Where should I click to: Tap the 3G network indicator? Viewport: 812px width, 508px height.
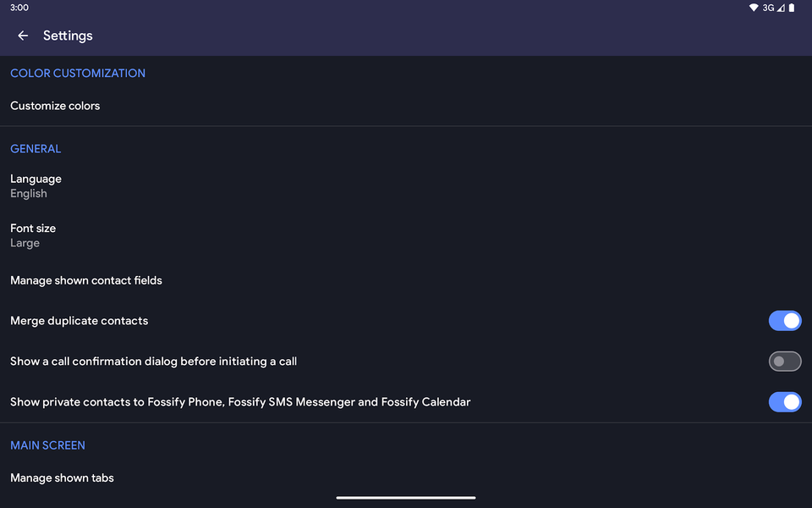[768, 8]
